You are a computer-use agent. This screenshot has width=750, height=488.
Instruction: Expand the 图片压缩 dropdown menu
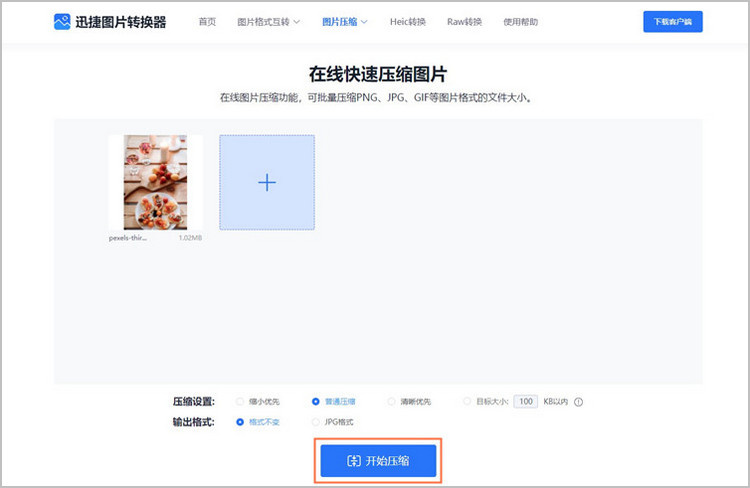[x=344, y=21]
